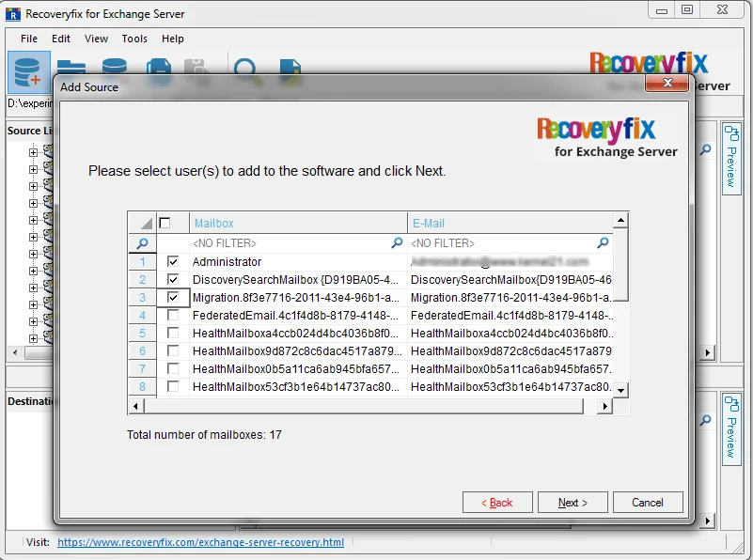Toggle the select-all checkbox in grid header
Viewport: 753px width, 560px height.
(x=165, y=223)
